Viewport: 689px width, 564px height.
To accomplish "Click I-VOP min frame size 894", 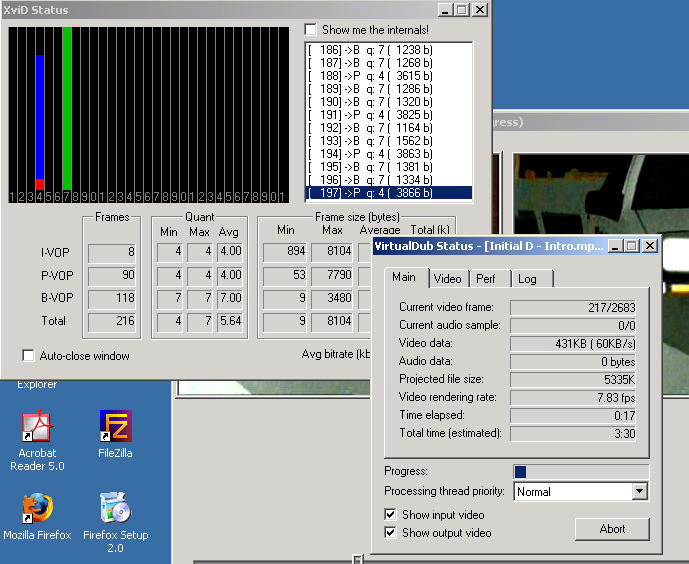I will pos(285,252).
